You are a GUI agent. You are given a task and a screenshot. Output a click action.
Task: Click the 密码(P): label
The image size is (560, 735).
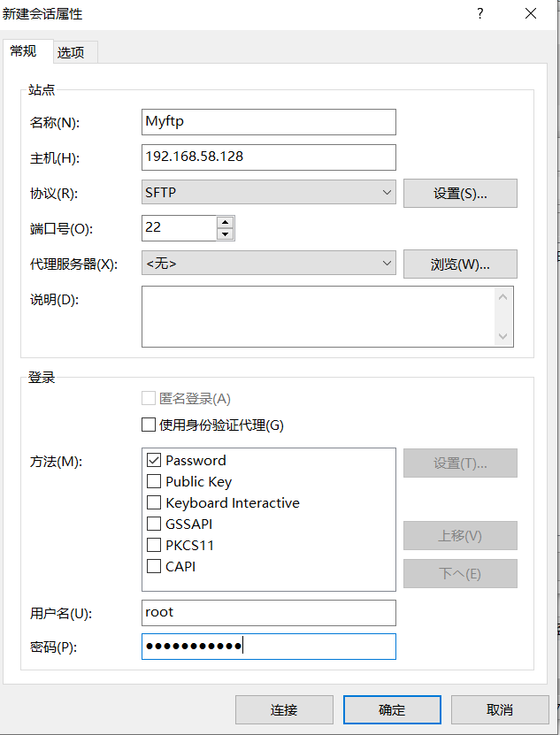pyautogui.click(x=53, y=647)
